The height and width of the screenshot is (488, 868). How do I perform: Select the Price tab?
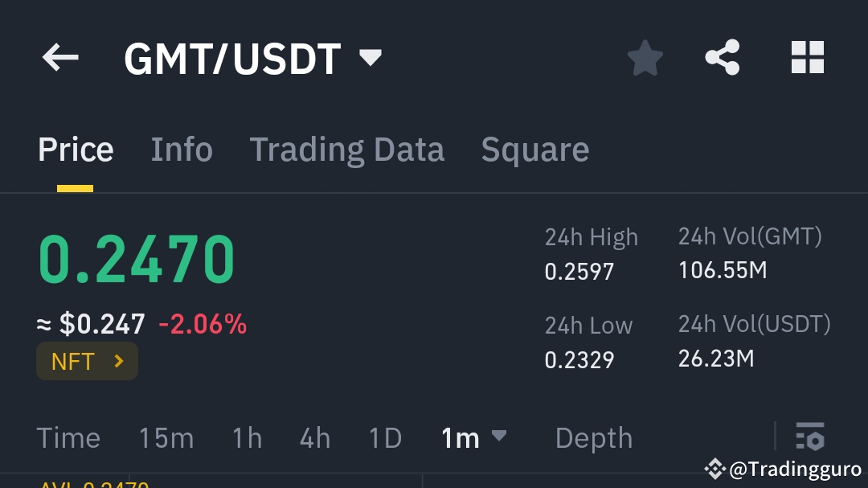coord(76,149)
